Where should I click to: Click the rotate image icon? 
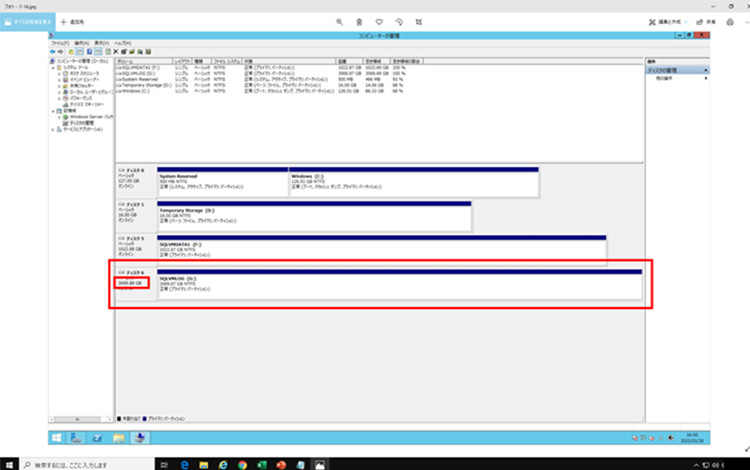click(399, 20)
